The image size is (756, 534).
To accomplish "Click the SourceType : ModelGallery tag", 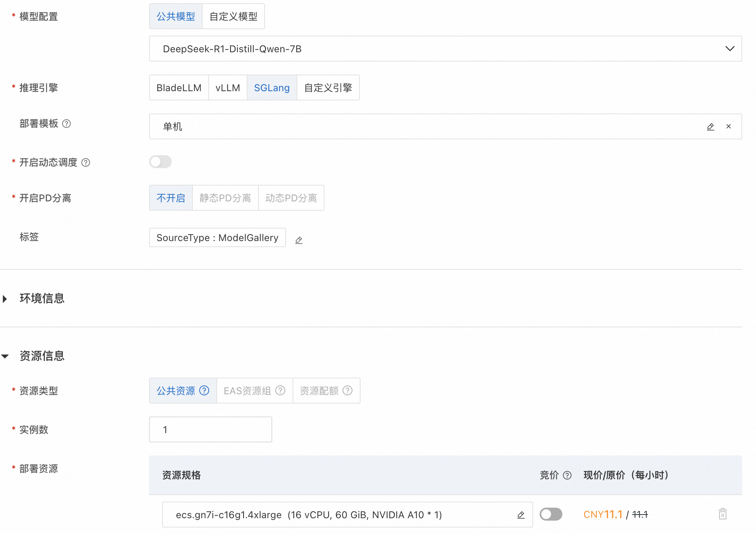I will click(218, 237).
